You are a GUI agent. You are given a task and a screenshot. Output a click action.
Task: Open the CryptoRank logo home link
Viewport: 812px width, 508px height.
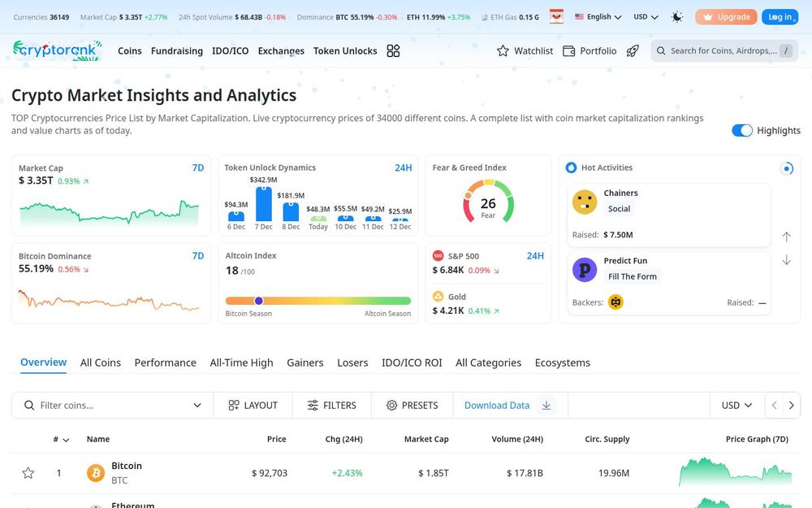pos(57,50)
